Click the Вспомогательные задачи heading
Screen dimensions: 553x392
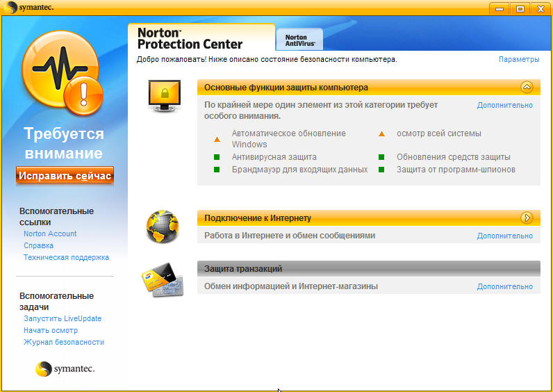coord(56,302)
